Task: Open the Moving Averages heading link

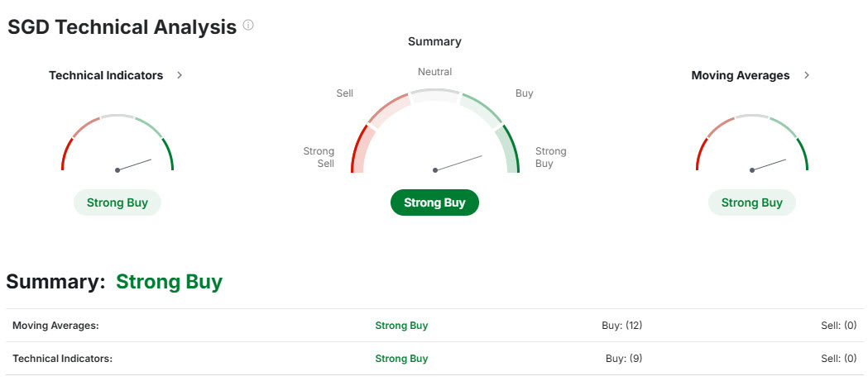Action: coord(740,75)
